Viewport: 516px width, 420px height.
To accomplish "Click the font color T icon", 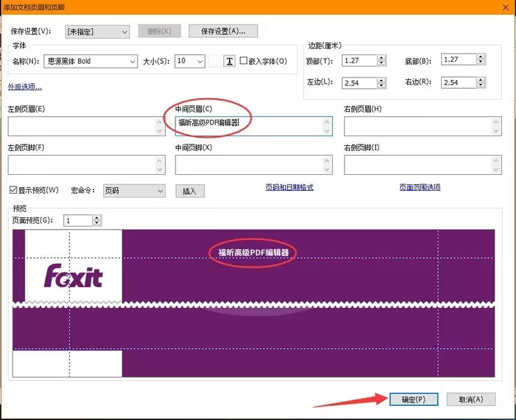I will coord(228,61).
